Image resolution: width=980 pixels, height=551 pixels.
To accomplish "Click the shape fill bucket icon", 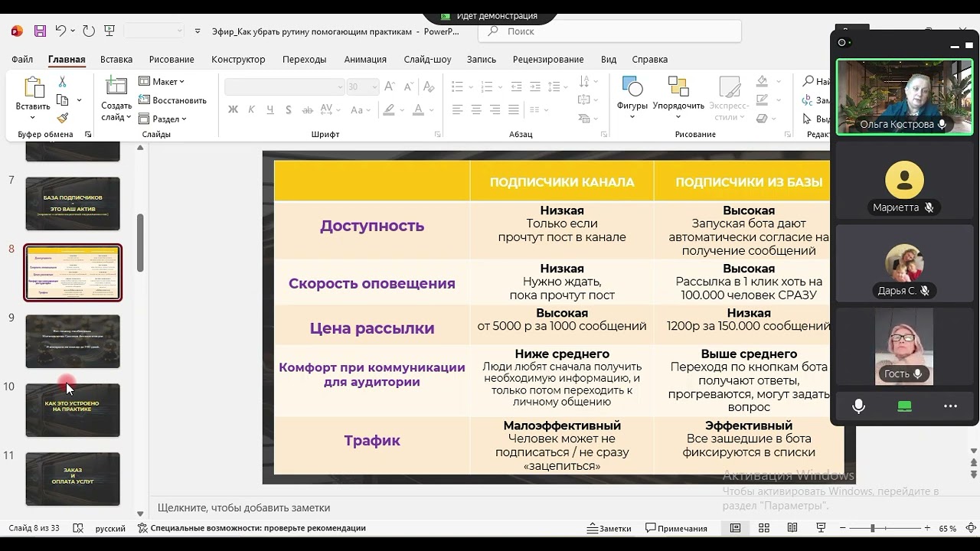I will [761, 81].
